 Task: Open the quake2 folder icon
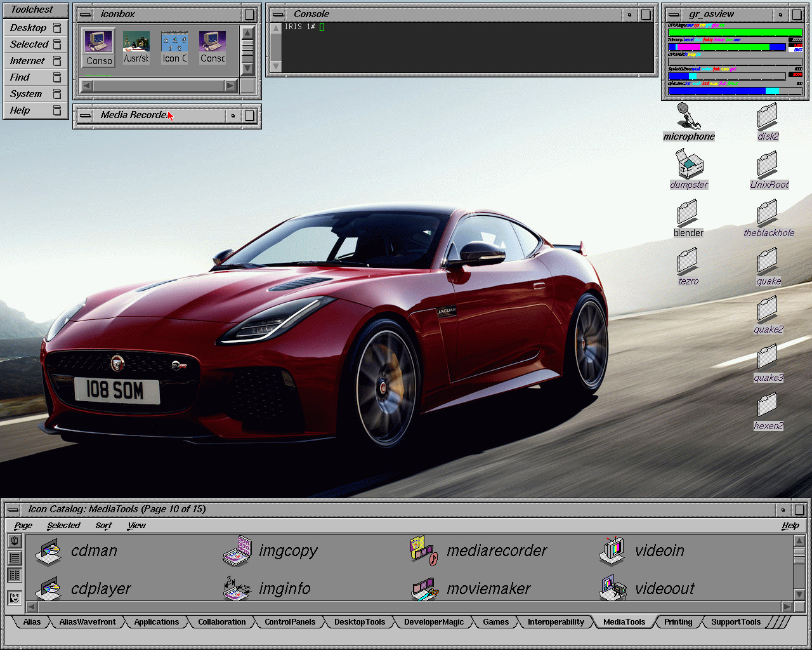pos(768,309)
